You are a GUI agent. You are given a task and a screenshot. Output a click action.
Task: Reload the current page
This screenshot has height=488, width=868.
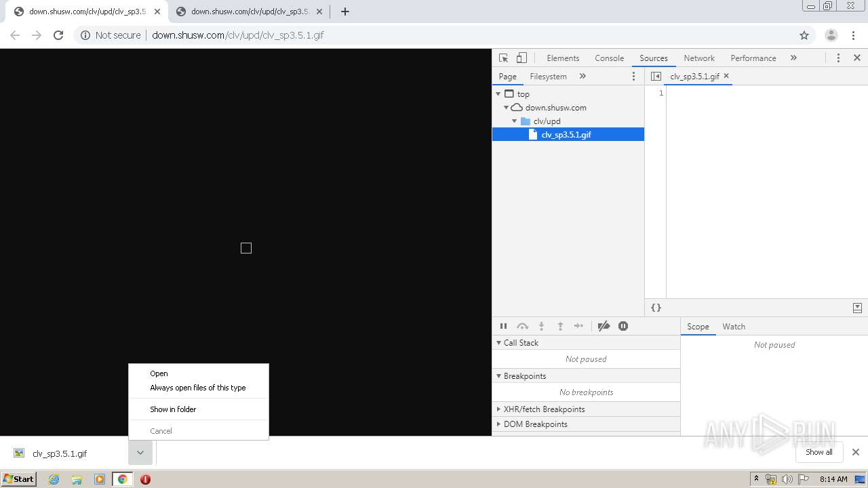coord(58,35)
